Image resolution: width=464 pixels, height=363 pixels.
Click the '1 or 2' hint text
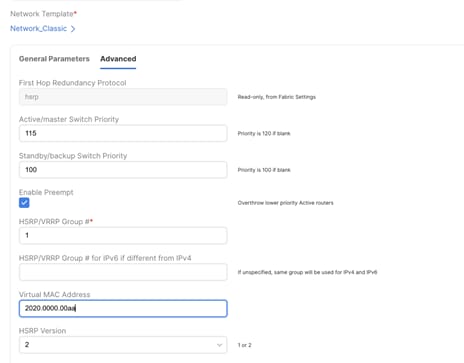(x=244, y=345)
